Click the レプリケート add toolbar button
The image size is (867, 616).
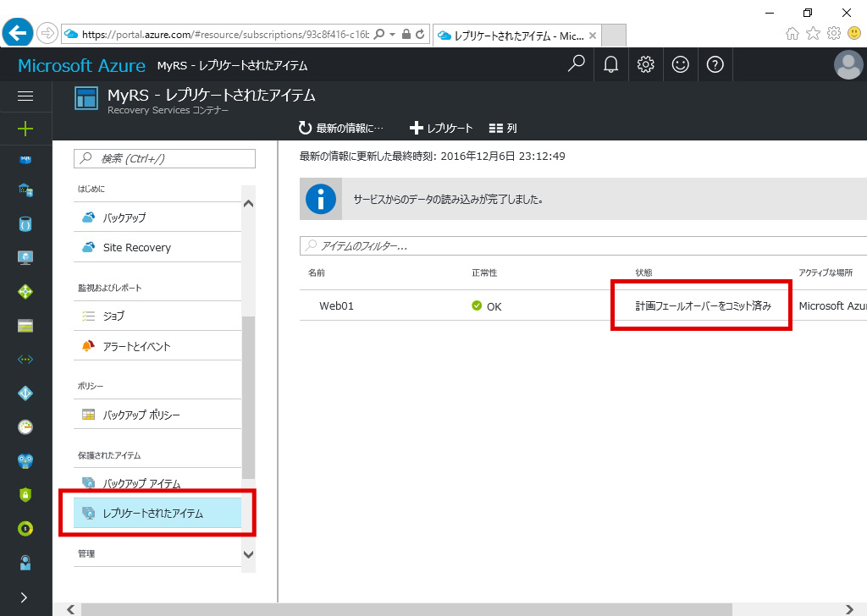point(441,128)
